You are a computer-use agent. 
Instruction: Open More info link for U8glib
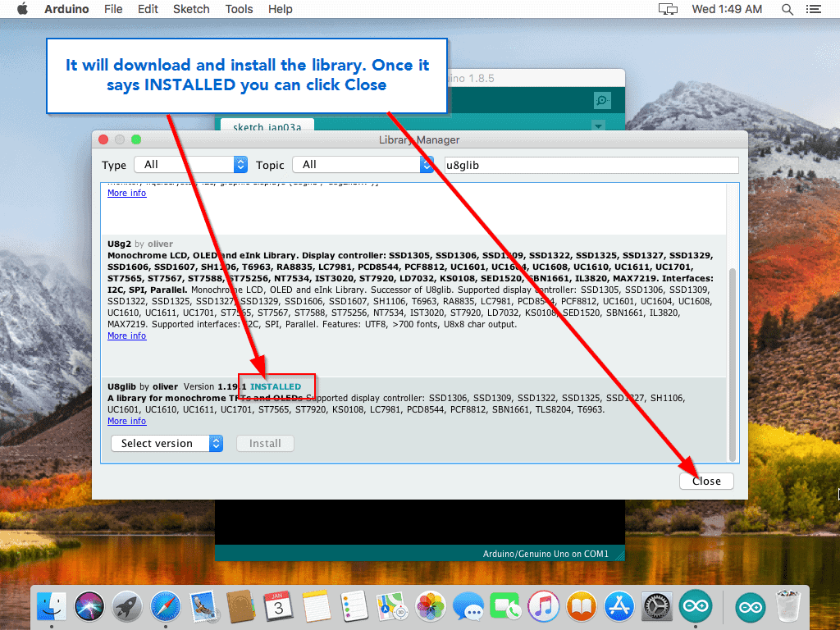click(126, 421)
